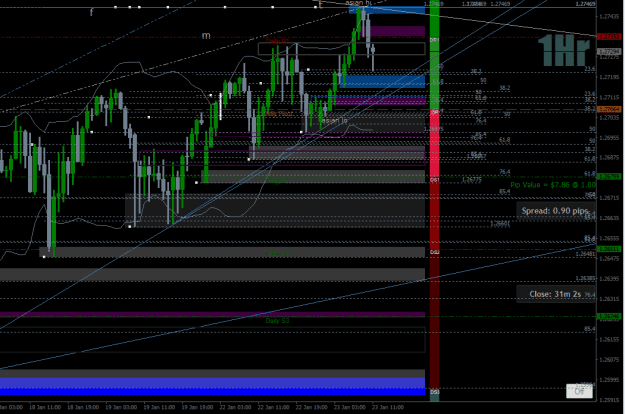This screenshot has height=414, width=625.
Task: Click the 1.26775 level price text
Action: click(472, 180)
